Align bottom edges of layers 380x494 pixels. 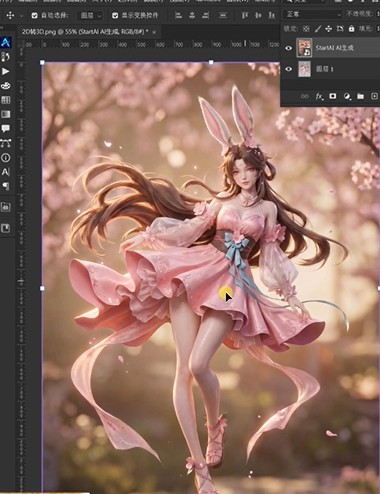pyautogui.click(x=272, y=15)
